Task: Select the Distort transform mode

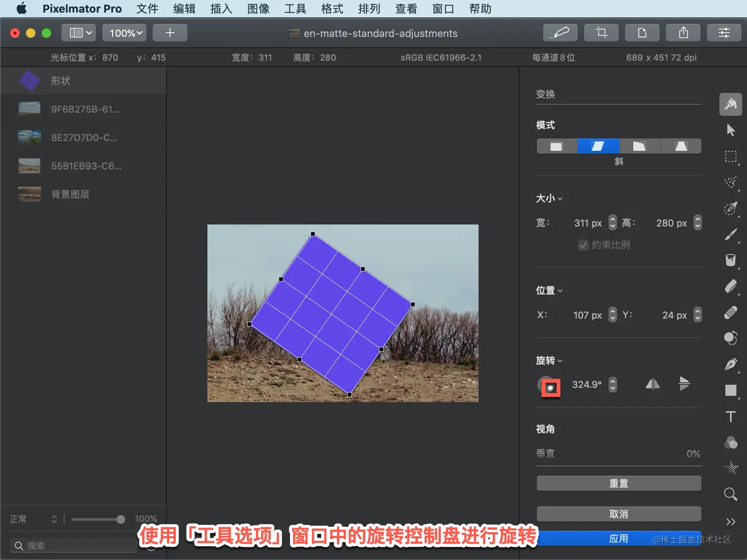Action: point(639,146)
